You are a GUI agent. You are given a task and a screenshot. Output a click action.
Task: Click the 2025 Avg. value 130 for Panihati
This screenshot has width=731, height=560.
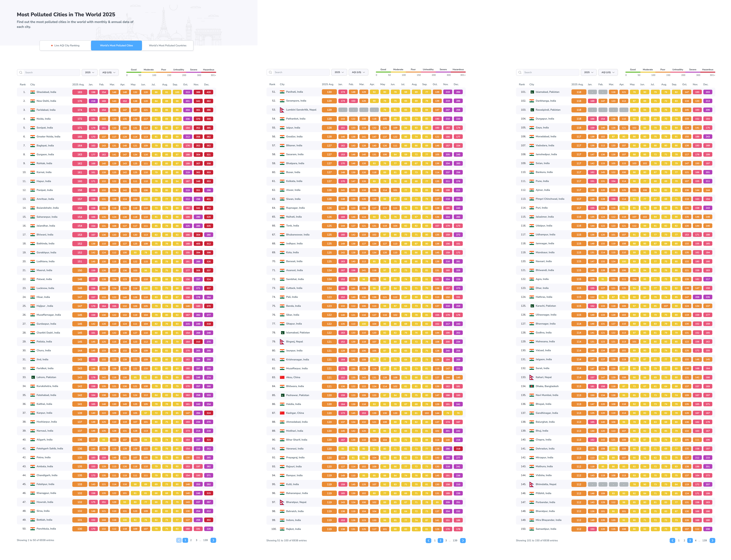329,92
